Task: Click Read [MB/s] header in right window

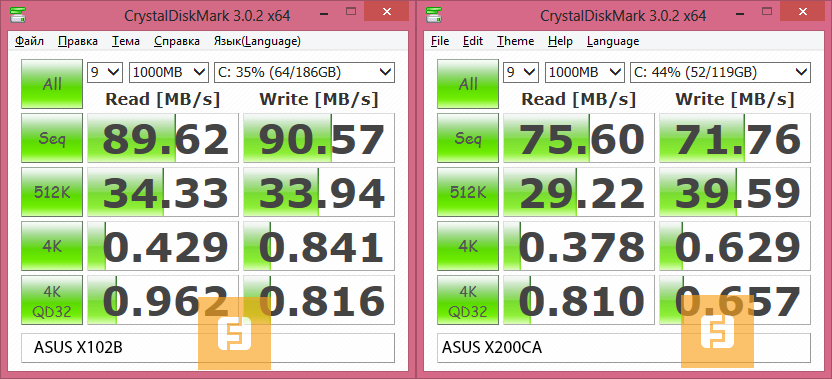Action: pos(578,99)
